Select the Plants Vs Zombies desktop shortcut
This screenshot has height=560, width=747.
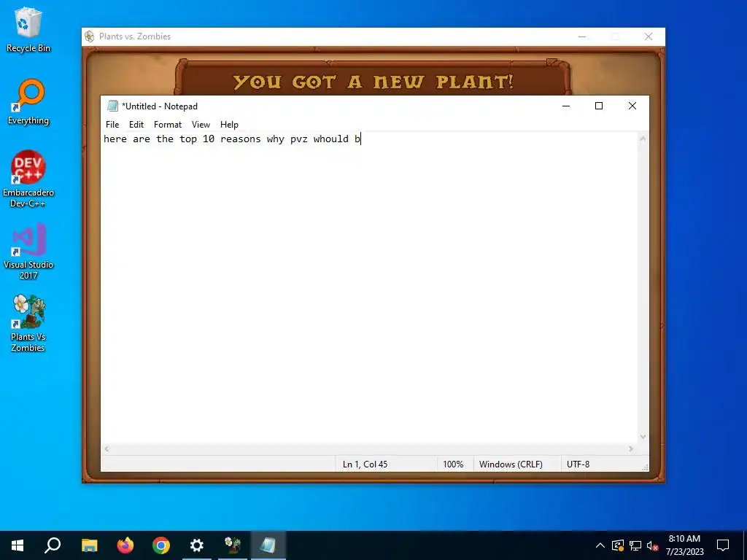pos(28,324)
